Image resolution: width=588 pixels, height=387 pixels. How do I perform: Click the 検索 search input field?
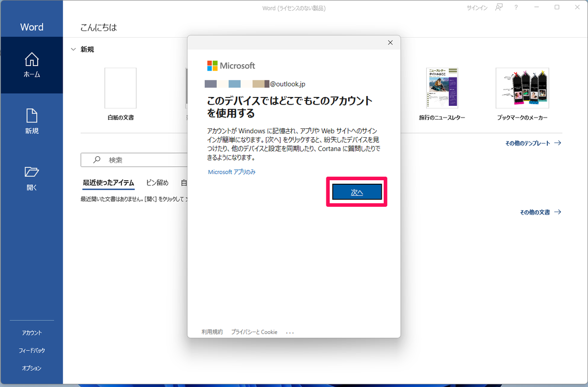pos(134,160)
